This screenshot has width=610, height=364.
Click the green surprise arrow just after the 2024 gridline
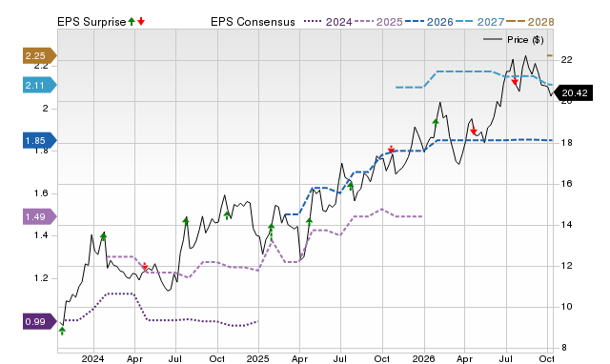coord(103,236)
